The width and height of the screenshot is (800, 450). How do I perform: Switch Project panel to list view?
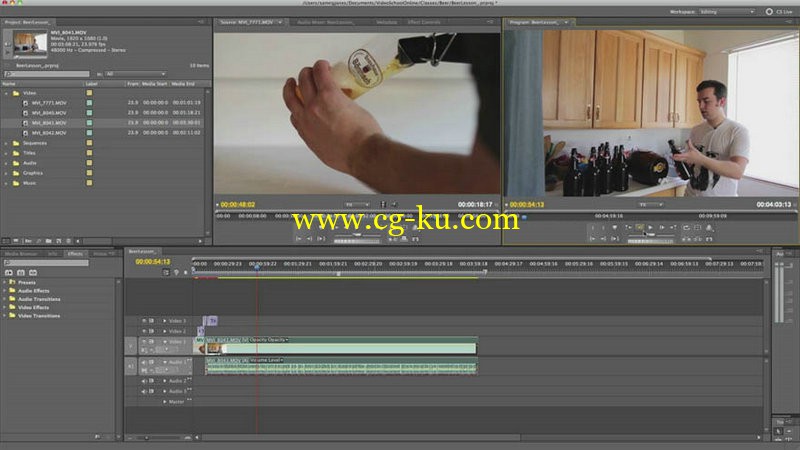pyautogui.click(x=6, y=240)
